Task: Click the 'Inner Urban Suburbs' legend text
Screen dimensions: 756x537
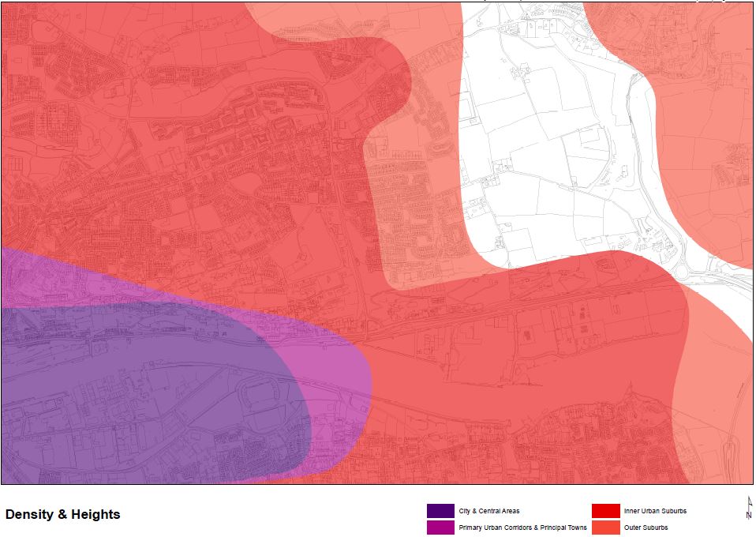Action: (655, 511)
